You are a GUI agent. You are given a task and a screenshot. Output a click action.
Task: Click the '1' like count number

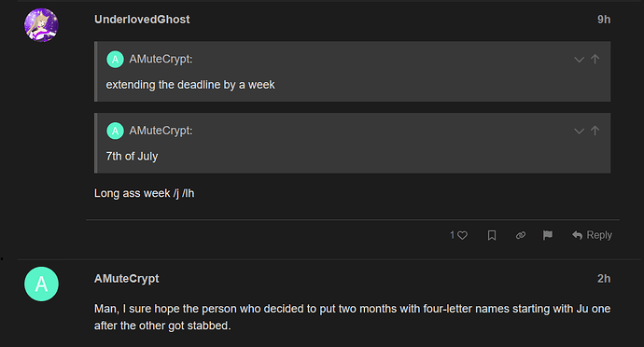point(452,235)
